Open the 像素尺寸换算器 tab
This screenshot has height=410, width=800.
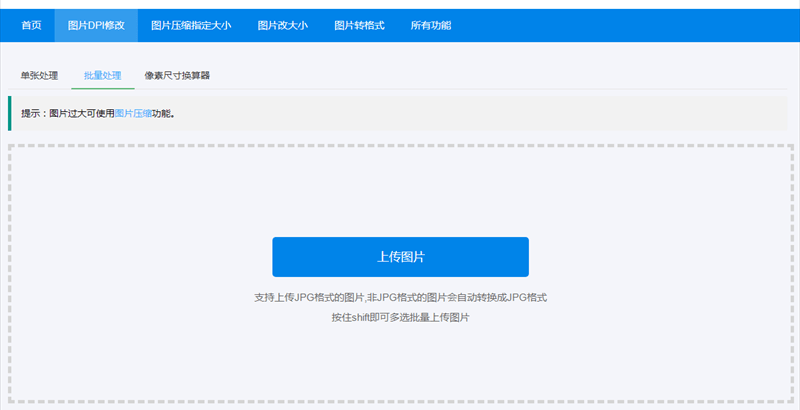tap(177, 75)
